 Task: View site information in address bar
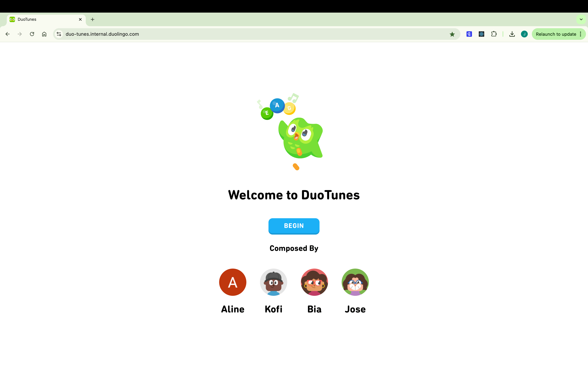tap(59, 34)
